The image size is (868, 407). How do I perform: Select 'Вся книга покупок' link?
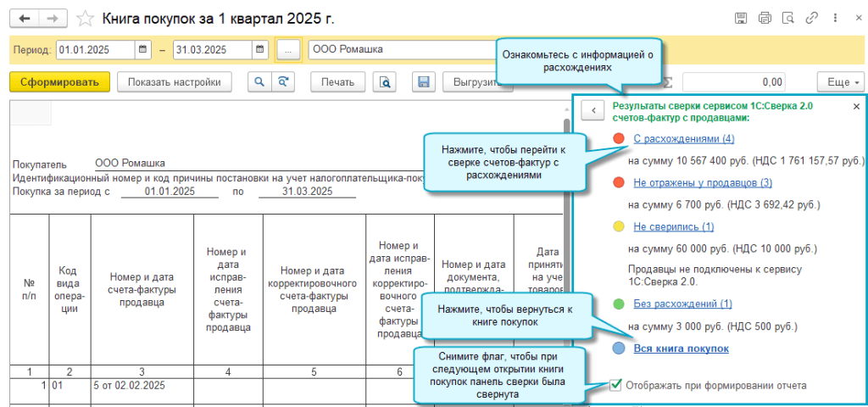681,348
